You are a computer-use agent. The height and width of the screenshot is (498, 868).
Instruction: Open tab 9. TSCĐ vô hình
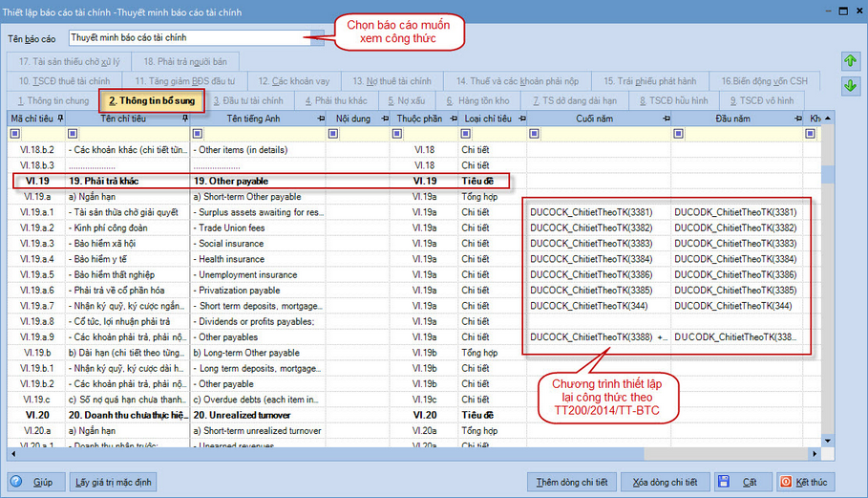pyautogui.click(x=762, y=100)
